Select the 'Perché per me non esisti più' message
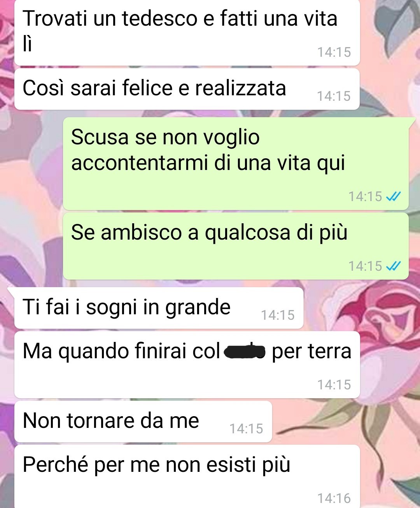 (x=187, y=476)
